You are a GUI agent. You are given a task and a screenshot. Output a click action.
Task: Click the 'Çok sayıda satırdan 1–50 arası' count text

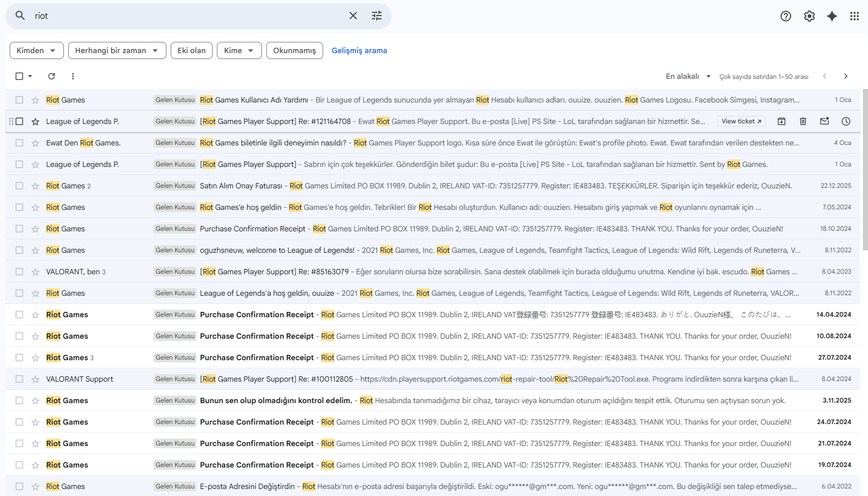click(764, 77)
